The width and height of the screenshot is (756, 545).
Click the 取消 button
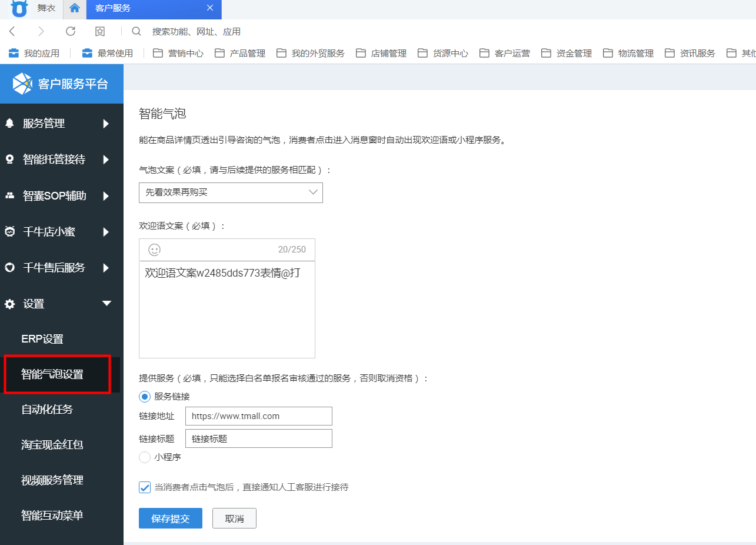(x=234, y=519)
